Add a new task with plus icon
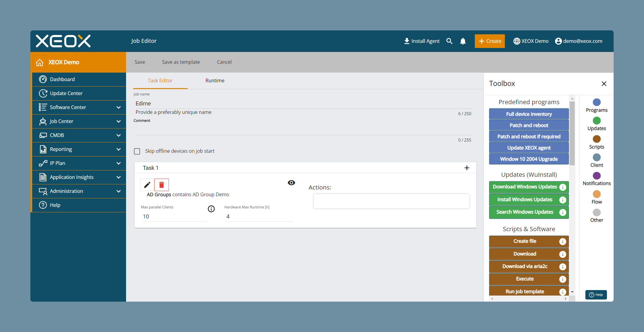This screenshot has height=332, width=644. tap(467, 168)
